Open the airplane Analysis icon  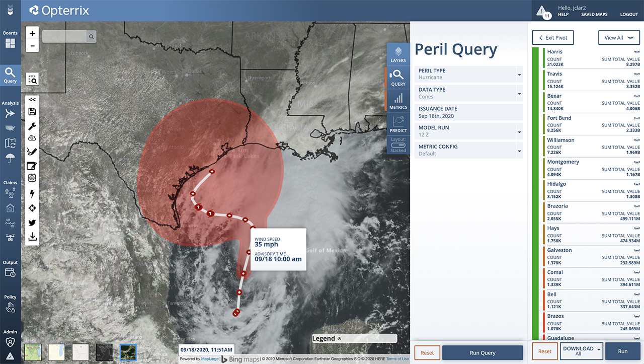tap(10, 114)
